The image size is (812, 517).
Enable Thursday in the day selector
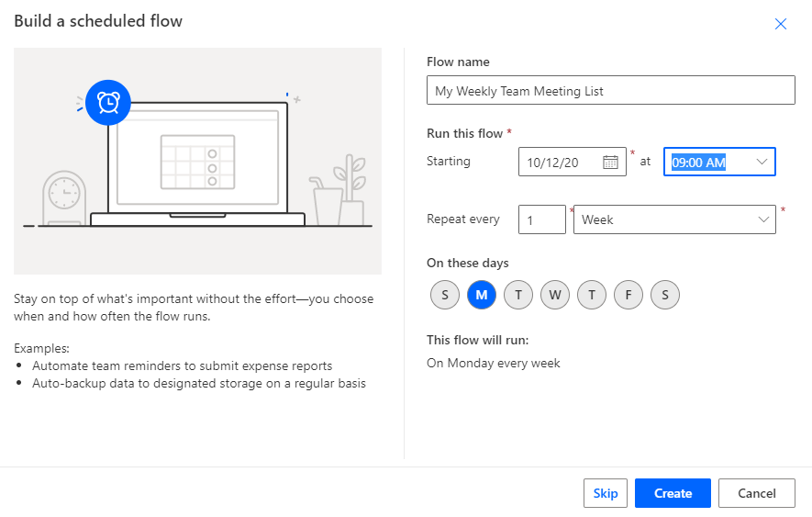click(592, 295)
